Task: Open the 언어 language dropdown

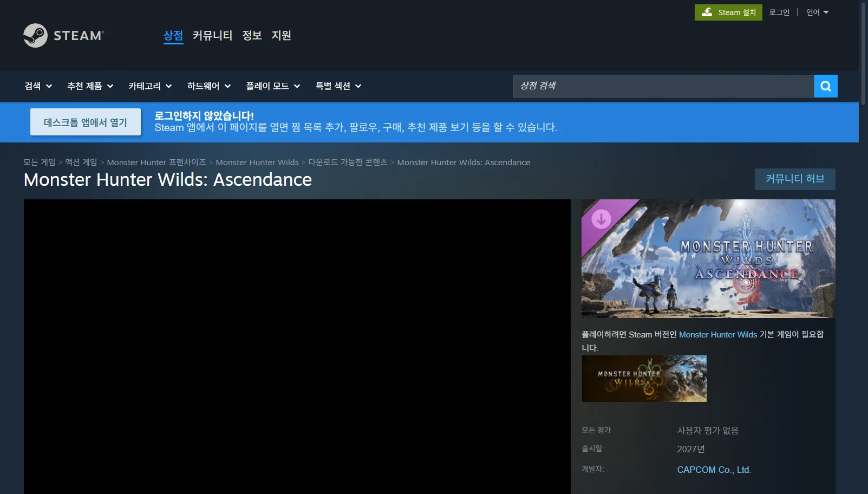Action: click(x=817, y=12)
